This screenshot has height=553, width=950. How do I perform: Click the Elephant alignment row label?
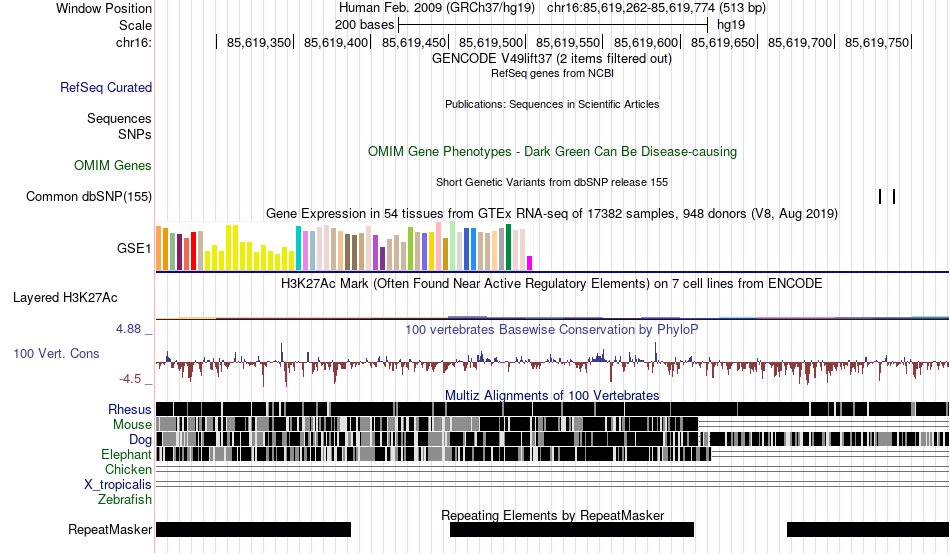pos(126,454)
